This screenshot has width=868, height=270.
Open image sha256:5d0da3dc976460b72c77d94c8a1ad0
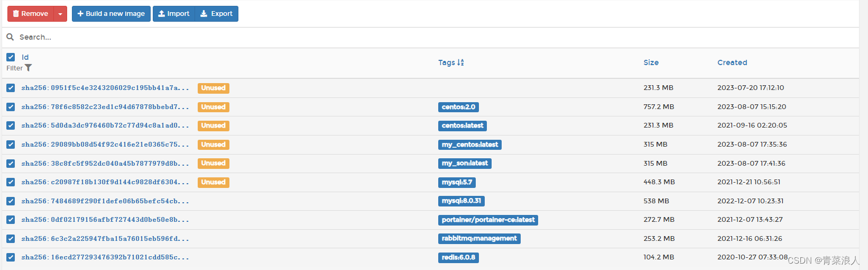click(105, 125)
